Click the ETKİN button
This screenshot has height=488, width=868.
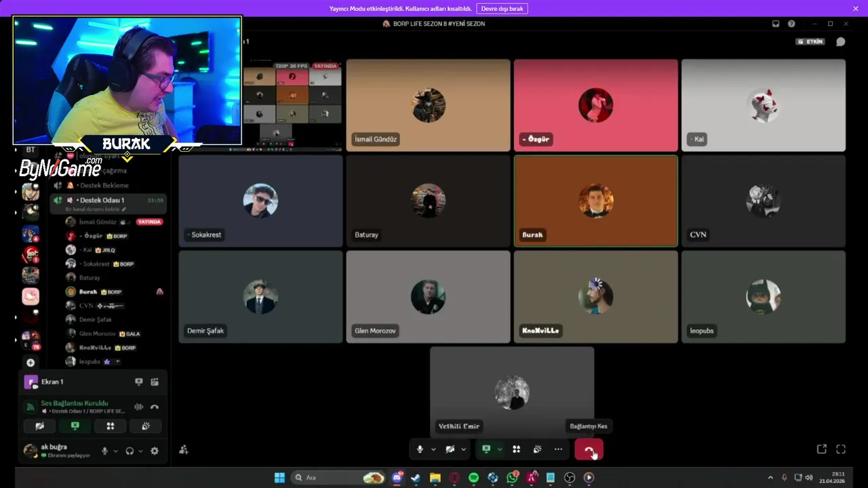tap(810, 41)
